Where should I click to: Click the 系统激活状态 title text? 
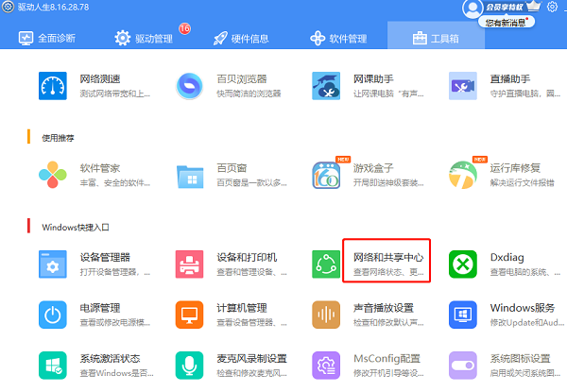(x=110, y=358)
